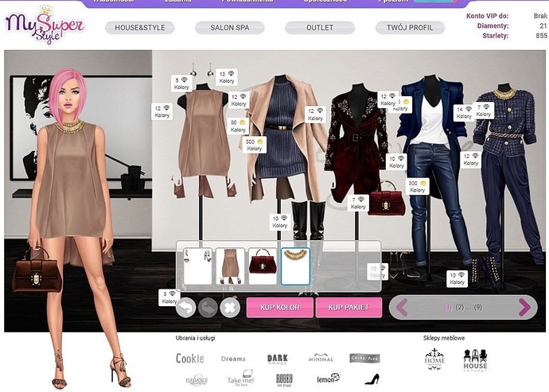Buy the color with KUP KOLOR
The height and width of the screenshot is (392, 549).
click(280, 307)
